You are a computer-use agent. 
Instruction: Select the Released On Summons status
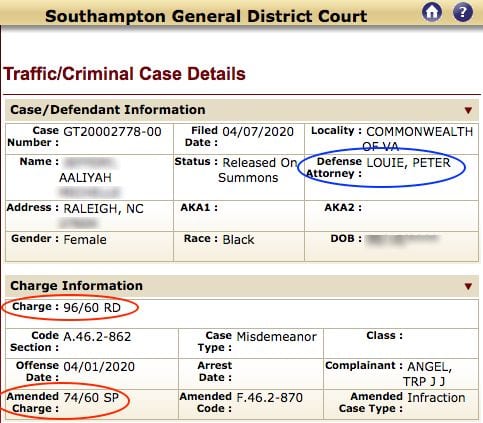257,170
